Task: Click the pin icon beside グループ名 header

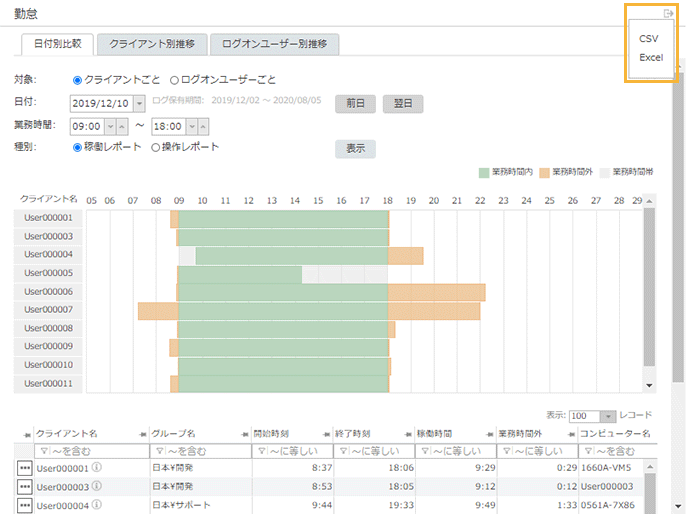Action: point(144,434)
